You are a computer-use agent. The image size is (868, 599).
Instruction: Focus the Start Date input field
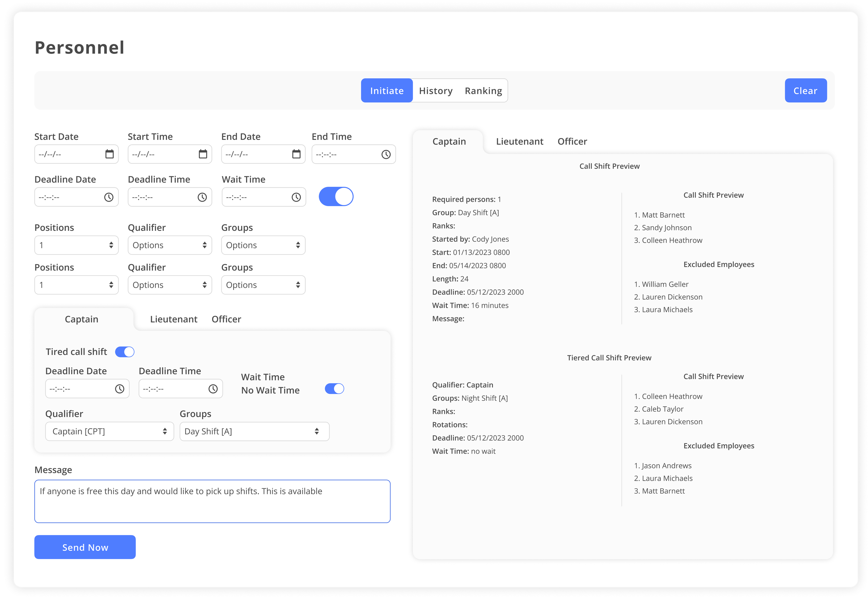click(76, 154)
